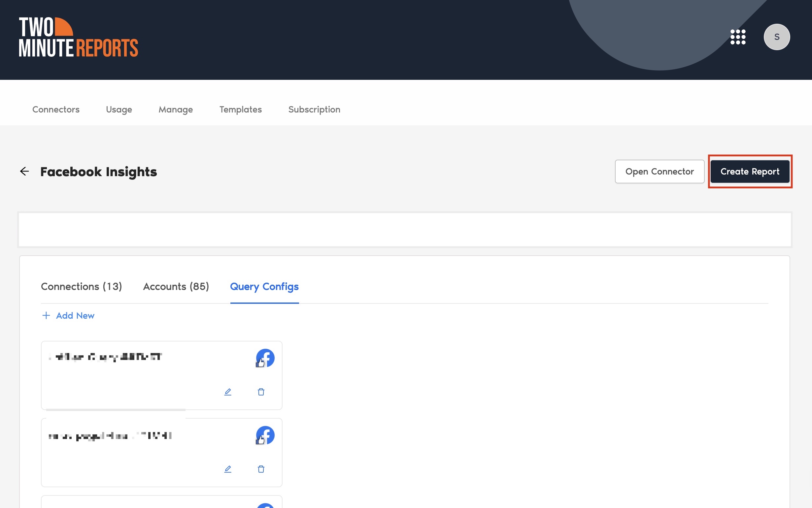Click the Create Report button
812x508 pixels.
750,171
